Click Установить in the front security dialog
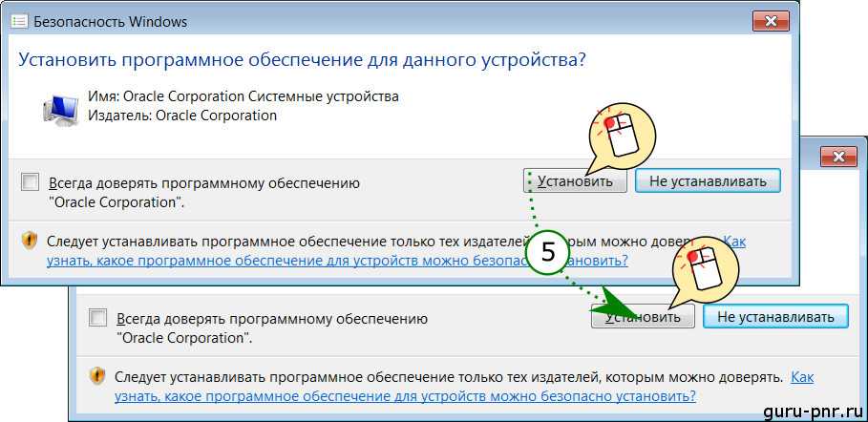Image resolution: width=868 pixels, height=422 pixels. pos(575,181)
